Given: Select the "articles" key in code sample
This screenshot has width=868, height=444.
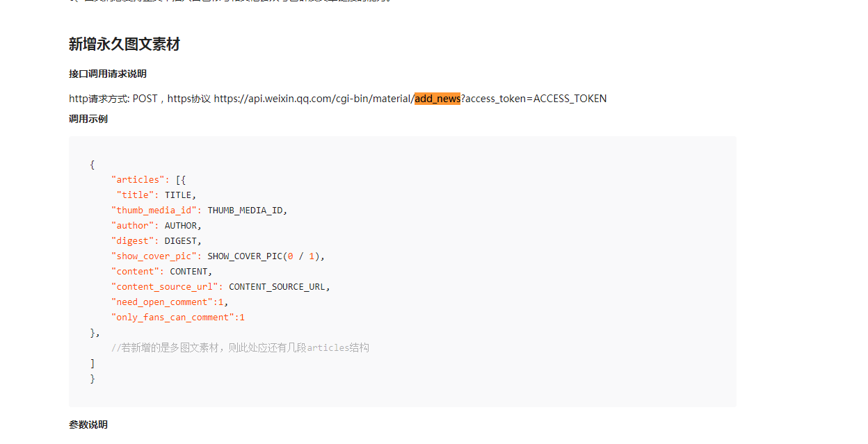Looking at the screenshot, I should tap(139, 179).
